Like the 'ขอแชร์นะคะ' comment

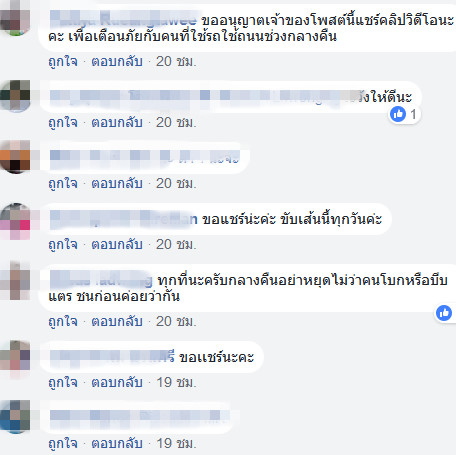63,383
